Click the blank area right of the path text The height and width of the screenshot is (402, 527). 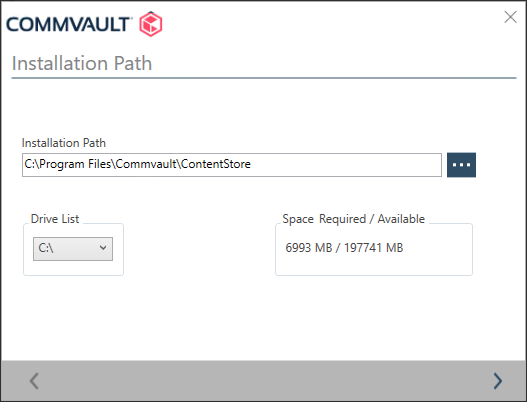point(346,165)
